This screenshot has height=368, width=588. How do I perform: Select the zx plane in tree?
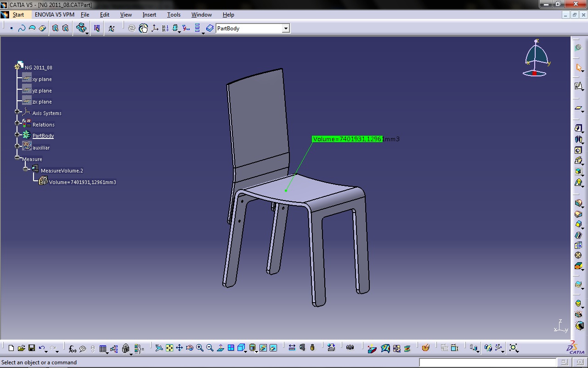42,102
